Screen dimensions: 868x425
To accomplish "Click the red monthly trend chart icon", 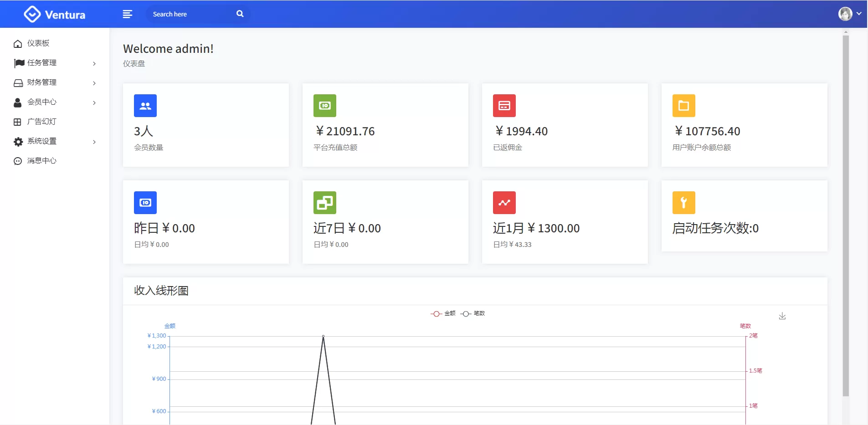I will [x=504, y=203].
